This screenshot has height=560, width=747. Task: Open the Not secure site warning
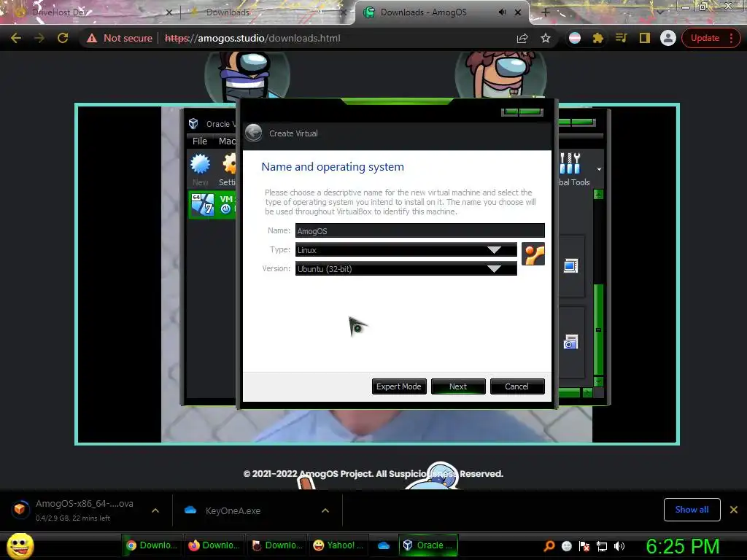pyautogui.click(x=119, y=38)
